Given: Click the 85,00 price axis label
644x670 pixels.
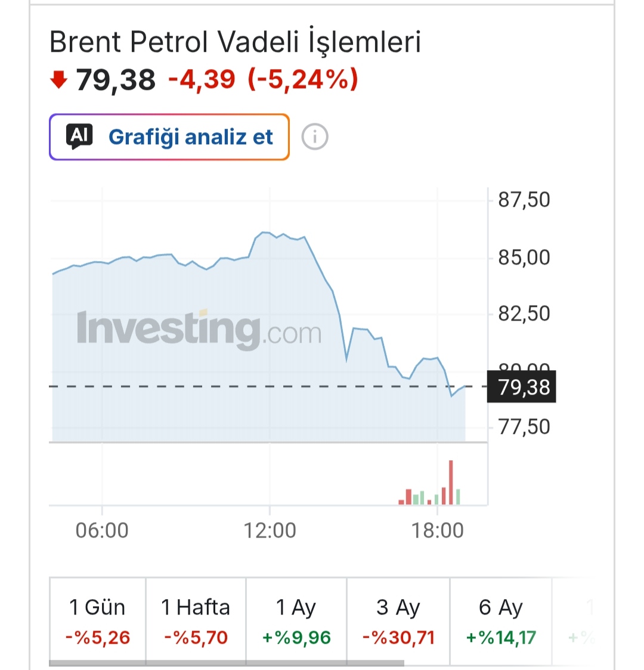Looking at the screenshot, I should click(524, 258).
